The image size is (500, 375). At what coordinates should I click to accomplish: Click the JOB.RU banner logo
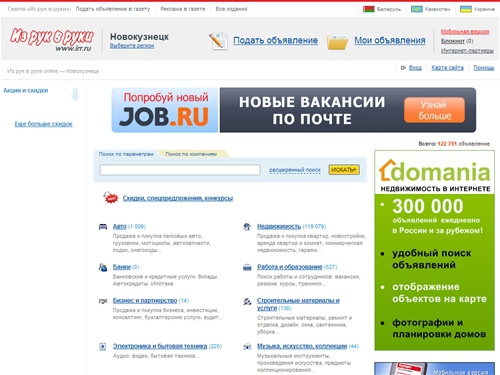tap(165, 110)
